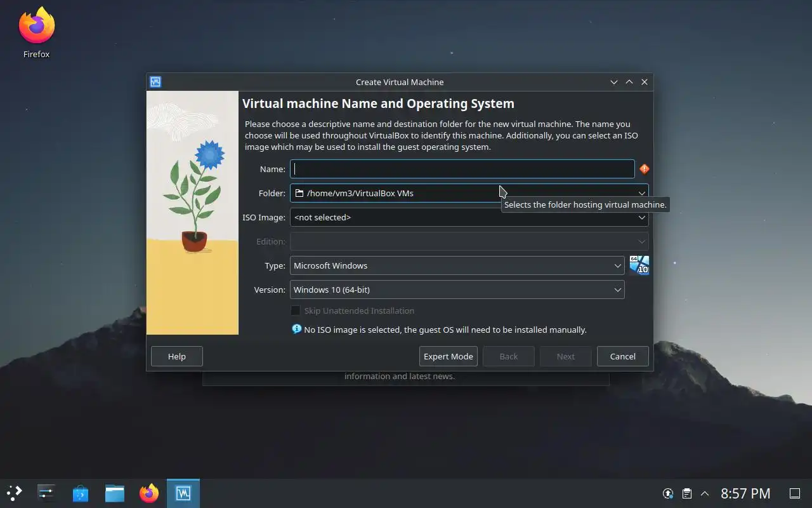Screen dimensions: 812x508
Task: Maximize the Create Virtual Machine dialog
Action: pyautogui.click(x=629, y=82)
